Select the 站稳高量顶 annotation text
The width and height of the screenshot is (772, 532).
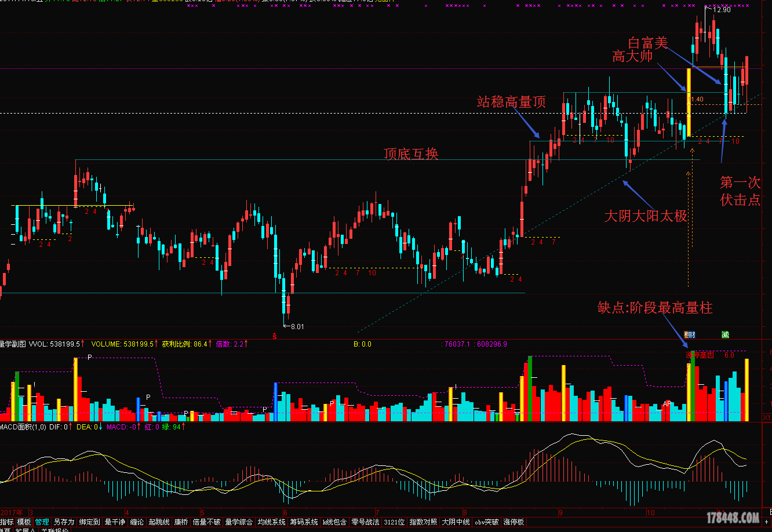click(511, 102)
